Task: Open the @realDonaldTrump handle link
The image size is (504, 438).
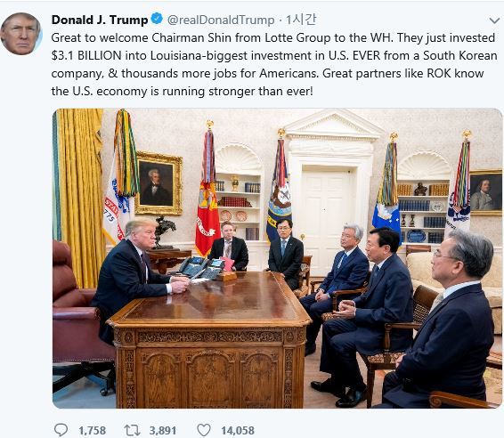Action: (x=221, y=20)
